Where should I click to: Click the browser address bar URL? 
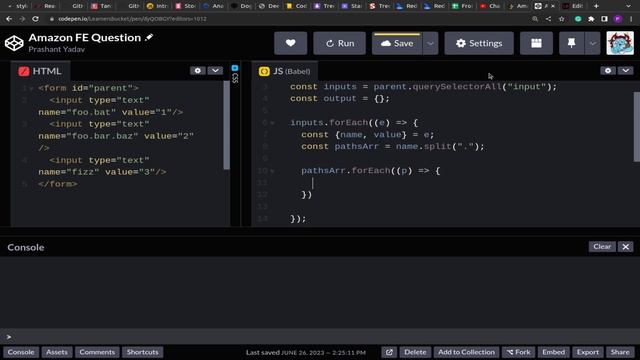(x=132, y=19)
